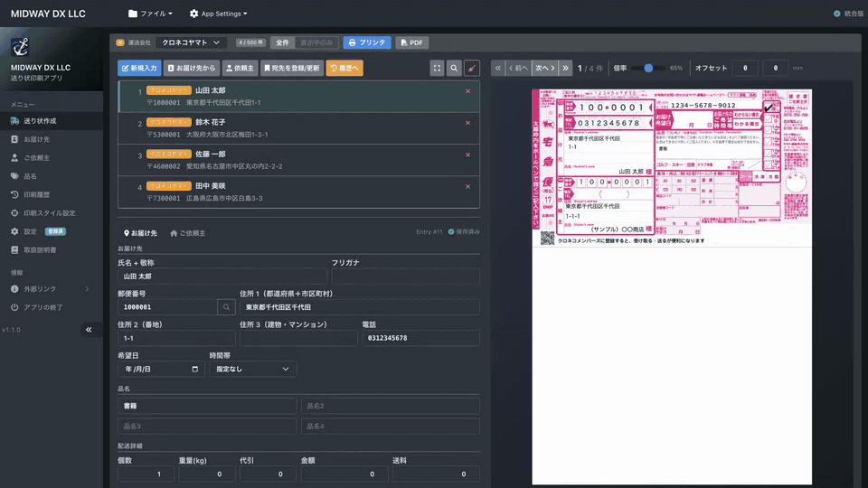Switch to the ご依頼主 tab
The height and width of the screenshot is (488, 868).
188,233
